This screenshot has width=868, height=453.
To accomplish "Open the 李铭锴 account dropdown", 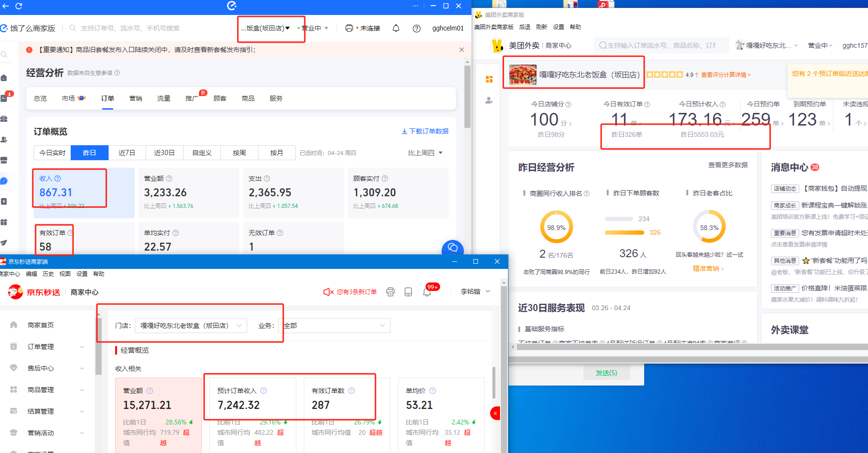I will point(475,291).
